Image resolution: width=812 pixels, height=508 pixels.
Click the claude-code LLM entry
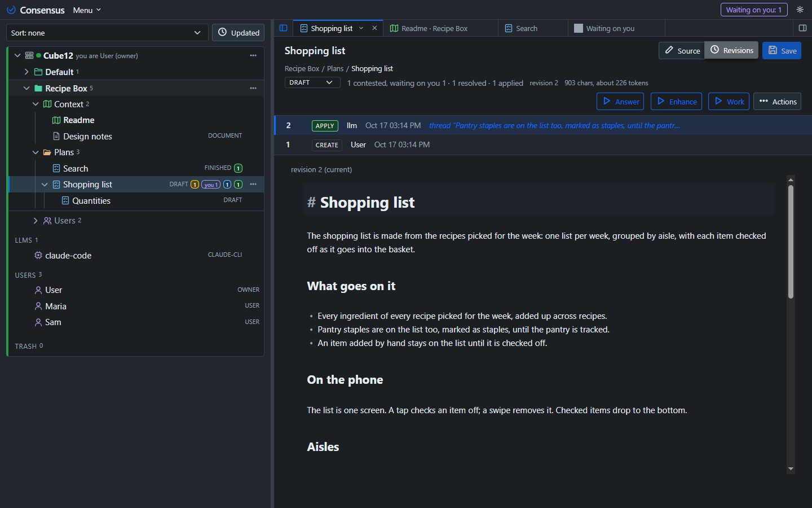(x=68, y=255)
